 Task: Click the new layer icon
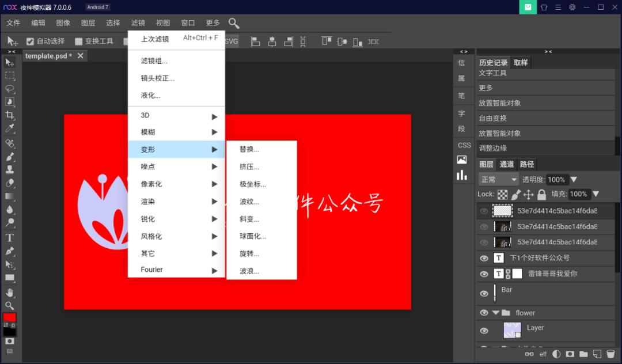click(x=597, y=354)
